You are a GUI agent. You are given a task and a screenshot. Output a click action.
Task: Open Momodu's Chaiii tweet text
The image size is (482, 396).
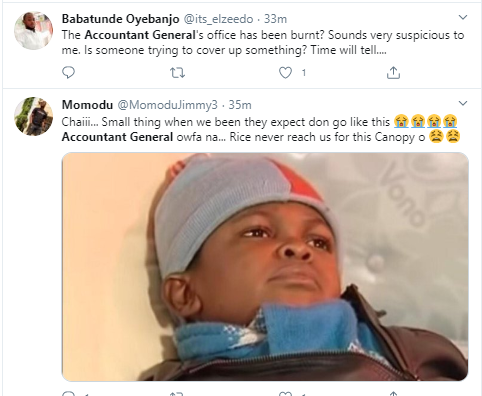click(261, 130)
